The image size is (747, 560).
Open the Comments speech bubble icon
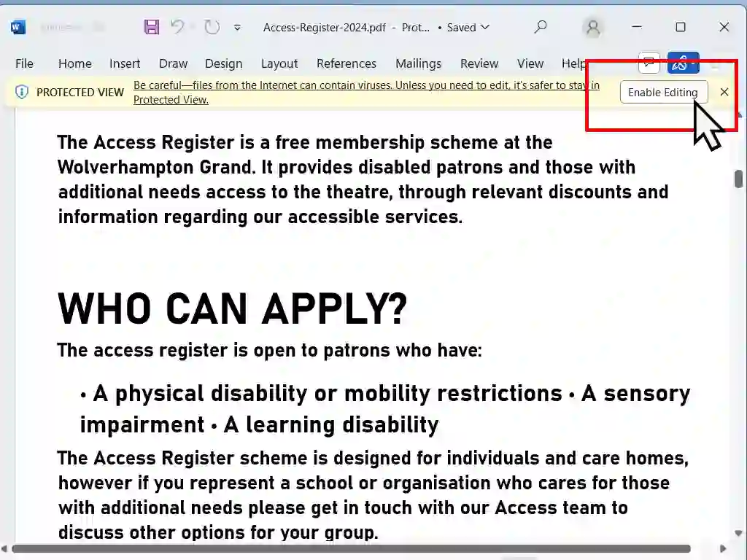pos(649,63)
